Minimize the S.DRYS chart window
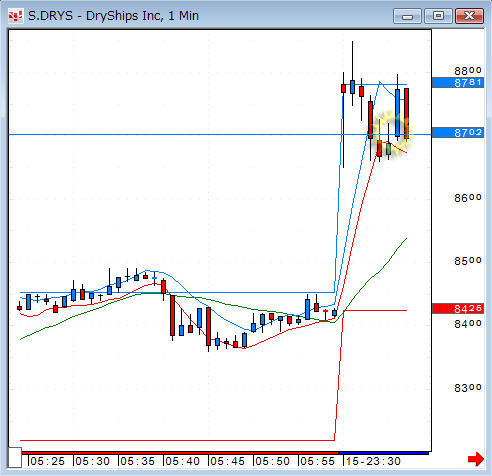 pyautogui.click(x=407, y=16)
